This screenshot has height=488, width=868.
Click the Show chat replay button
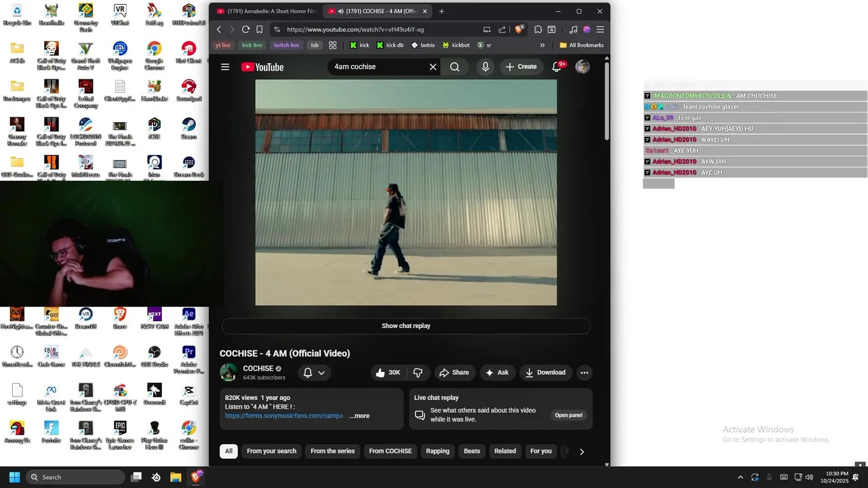point(406,326)
